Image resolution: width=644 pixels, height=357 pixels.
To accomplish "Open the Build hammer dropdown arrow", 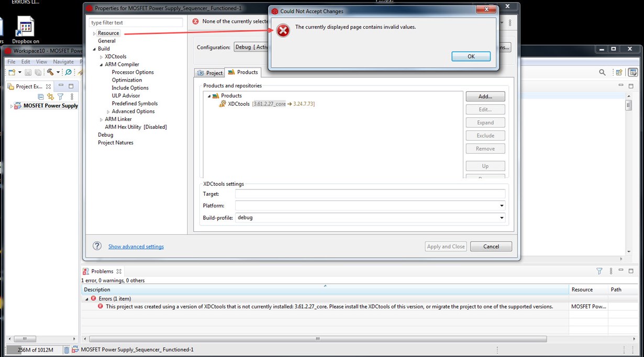I will (x=58, y=72).
